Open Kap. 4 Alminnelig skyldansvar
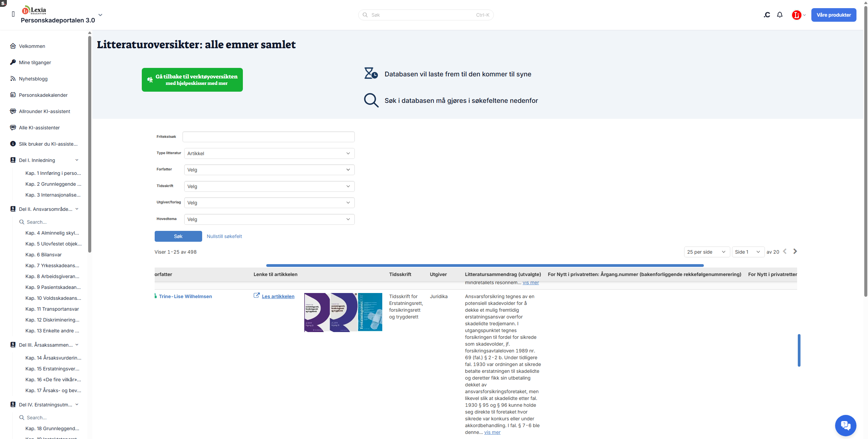This screenshot has height=439, width=868. [52, 233]
